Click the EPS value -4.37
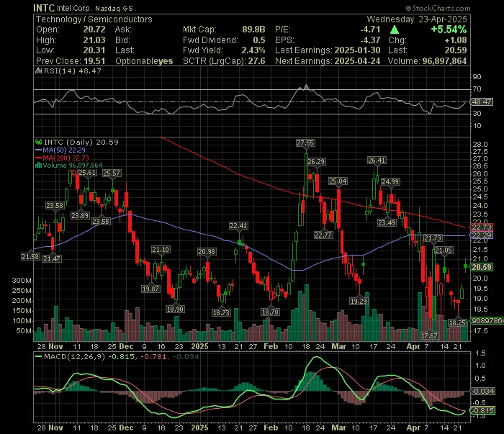Screen dimensions: 504x434 click(x=370, y=40)
